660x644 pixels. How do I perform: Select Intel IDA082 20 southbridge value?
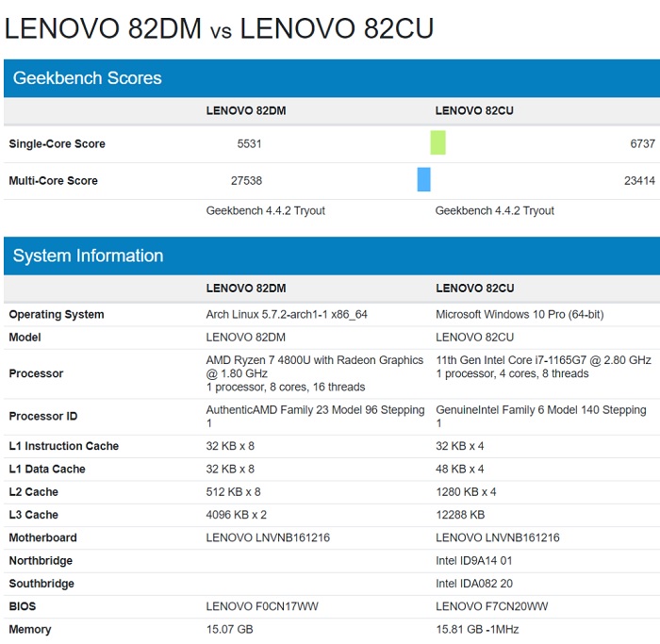(474, 584)
